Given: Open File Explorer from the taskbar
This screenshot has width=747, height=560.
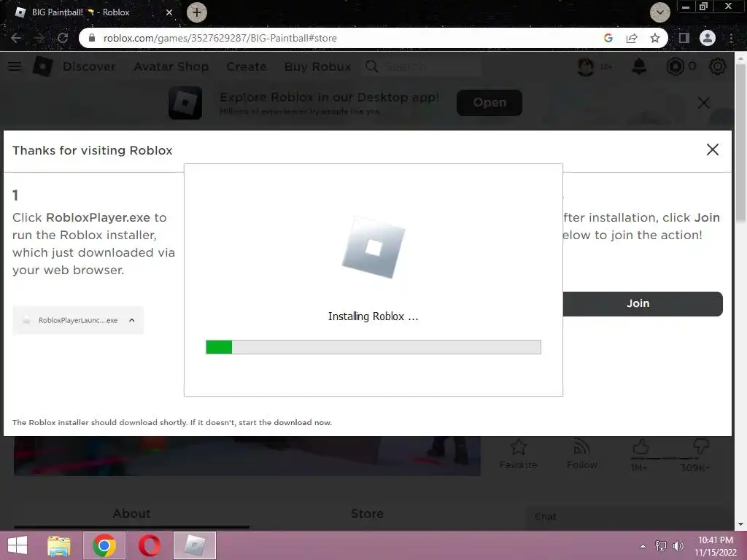Looking at the screenshot, I should [x=59, y=545].
